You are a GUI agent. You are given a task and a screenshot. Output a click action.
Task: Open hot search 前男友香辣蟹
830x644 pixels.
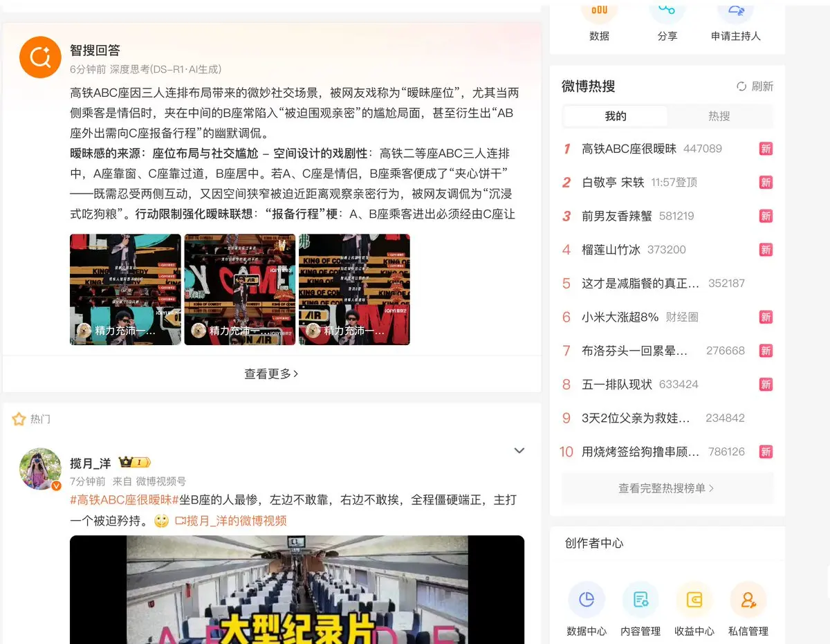pos(617,216)
